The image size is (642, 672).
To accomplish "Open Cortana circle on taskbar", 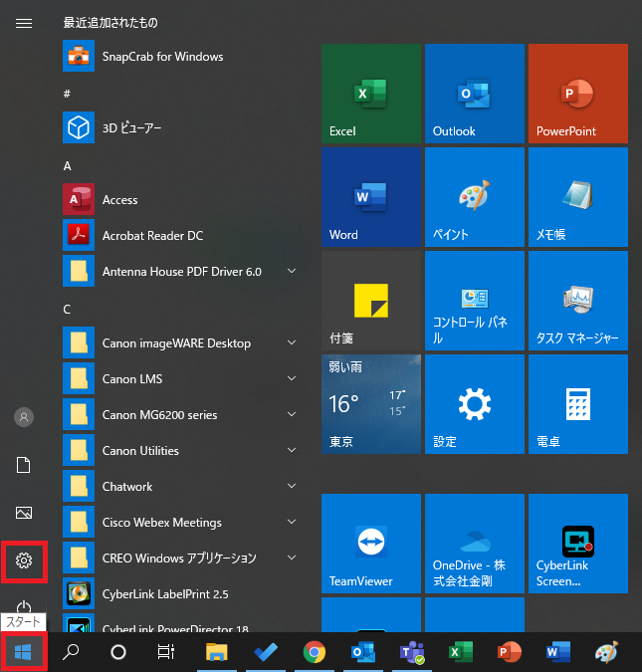I will tap(118, 652).
